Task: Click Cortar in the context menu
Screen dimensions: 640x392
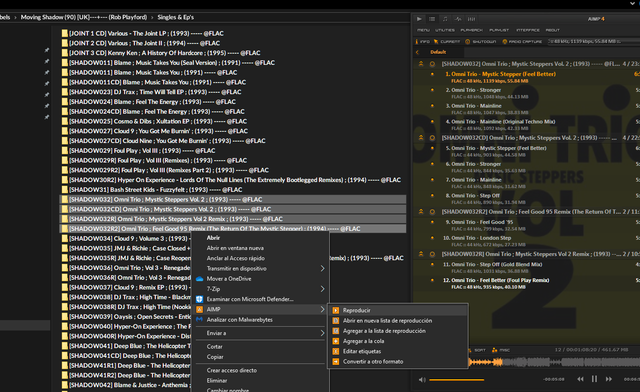Action: [x=214, y=347]
